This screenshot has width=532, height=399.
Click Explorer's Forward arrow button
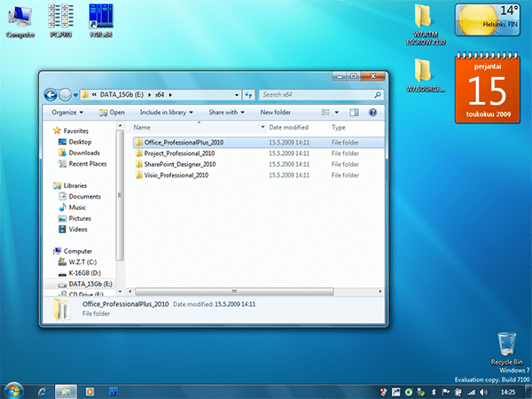point(65,95)
